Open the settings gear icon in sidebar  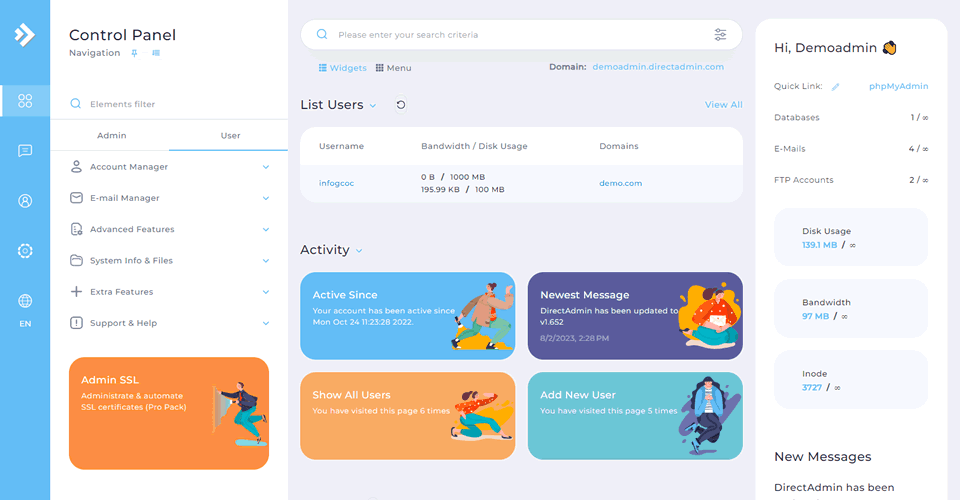tap(25, 251)
